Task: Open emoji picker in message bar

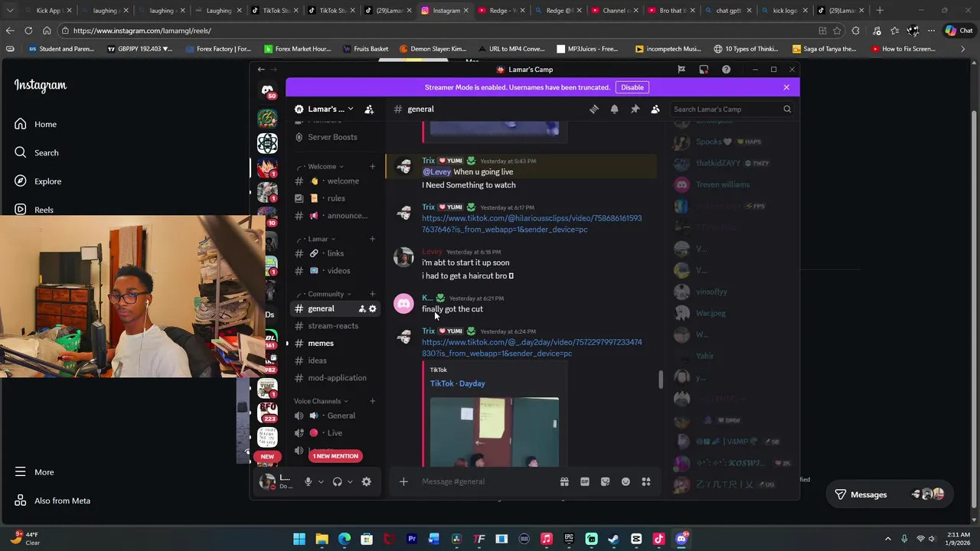Action: click(626, 481)
